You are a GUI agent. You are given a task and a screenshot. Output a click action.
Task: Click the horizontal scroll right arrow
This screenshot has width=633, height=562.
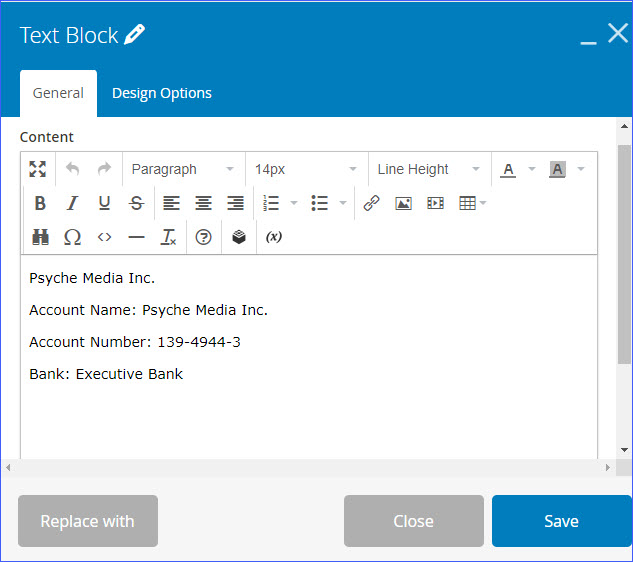click(608, 468)
